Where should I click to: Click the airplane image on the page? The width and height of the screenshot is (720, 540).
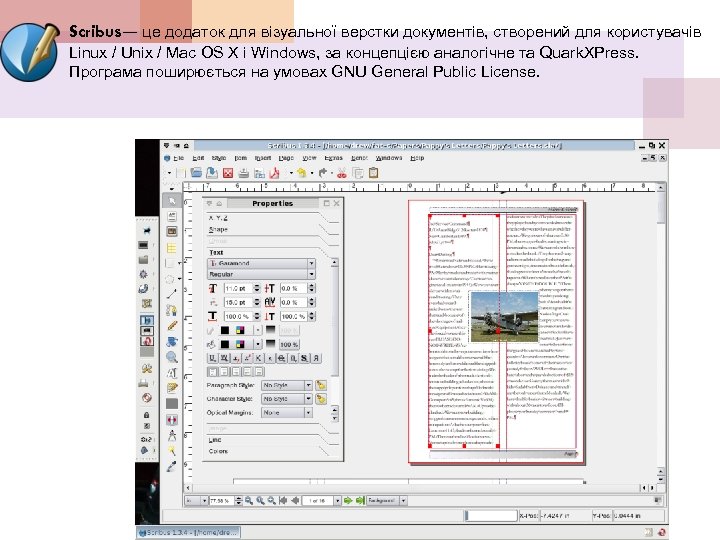point(504,317)
